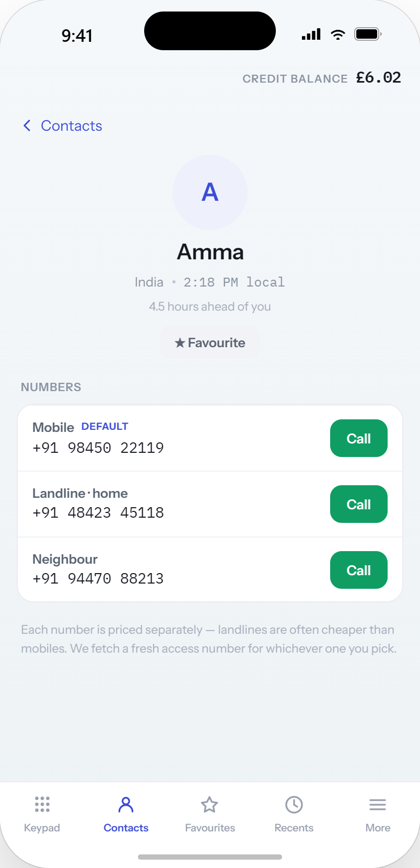
Task: Call the Landline home number
Action: pyautogui.click(x=359, y=504)
